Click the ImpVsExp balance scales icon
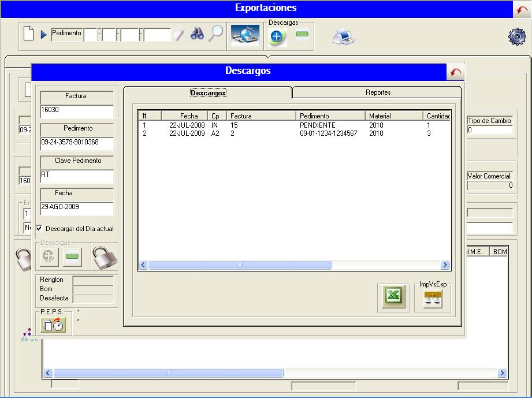532x398 pixels. point(433,299)
